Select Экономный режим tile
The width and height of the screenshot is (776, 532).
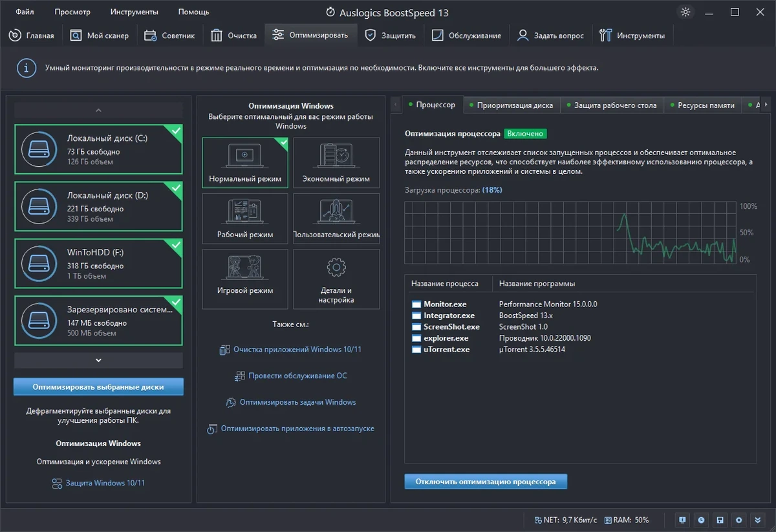[336, 163]
